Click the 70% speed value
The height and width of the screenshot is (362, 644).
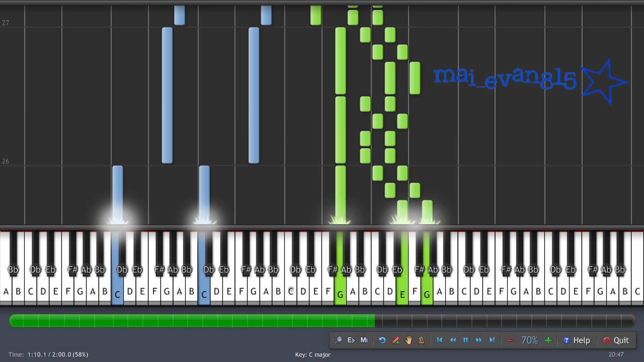529,340
